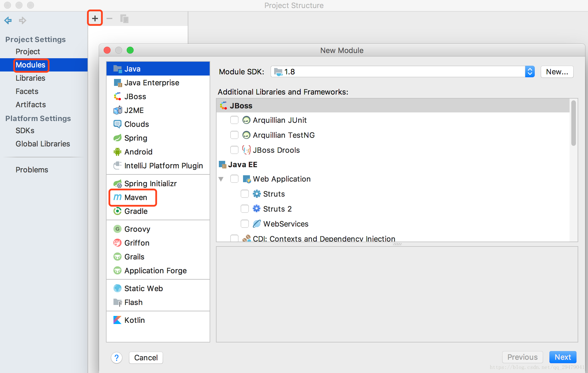Select the J2ME module type icon
The height and width of the screenshot is (373, 588).
pyautogui.click(x=117, y=110)
